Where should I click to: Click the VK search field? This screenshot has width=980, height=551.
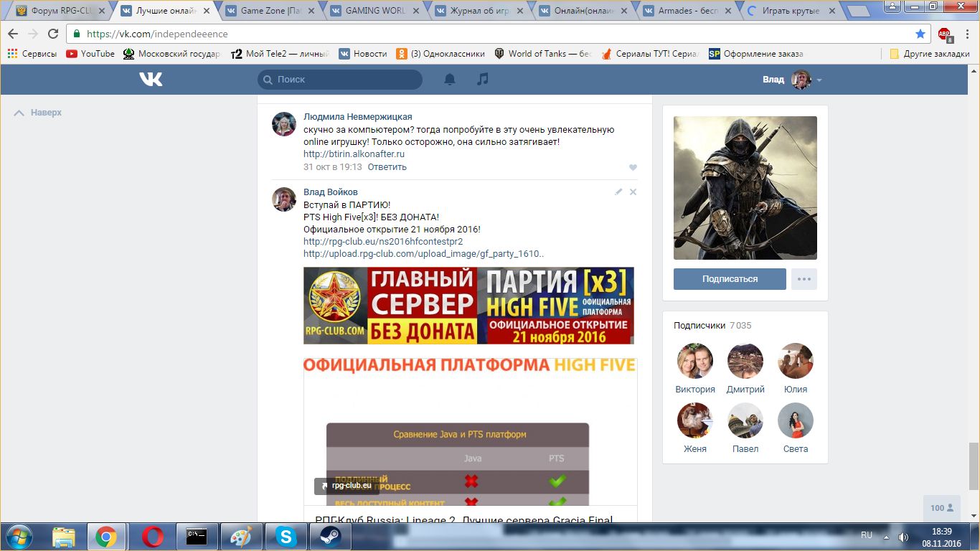point(340,80)
